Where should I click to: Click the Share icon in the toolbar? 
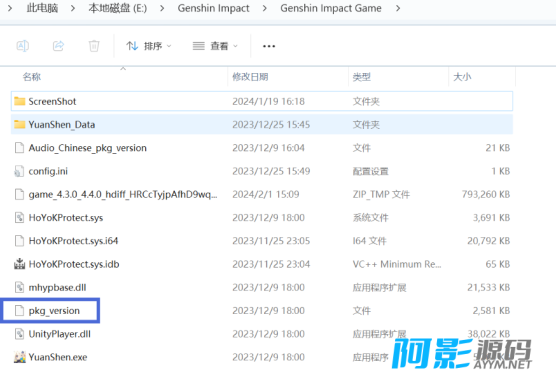click(59, 46)
